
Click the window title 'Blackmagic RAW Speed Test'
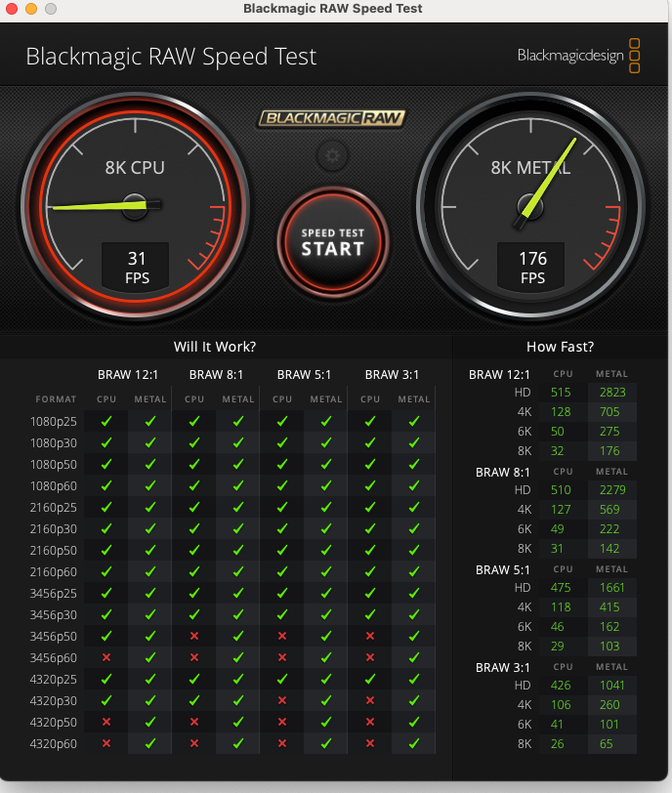click(x=333, y=9)
